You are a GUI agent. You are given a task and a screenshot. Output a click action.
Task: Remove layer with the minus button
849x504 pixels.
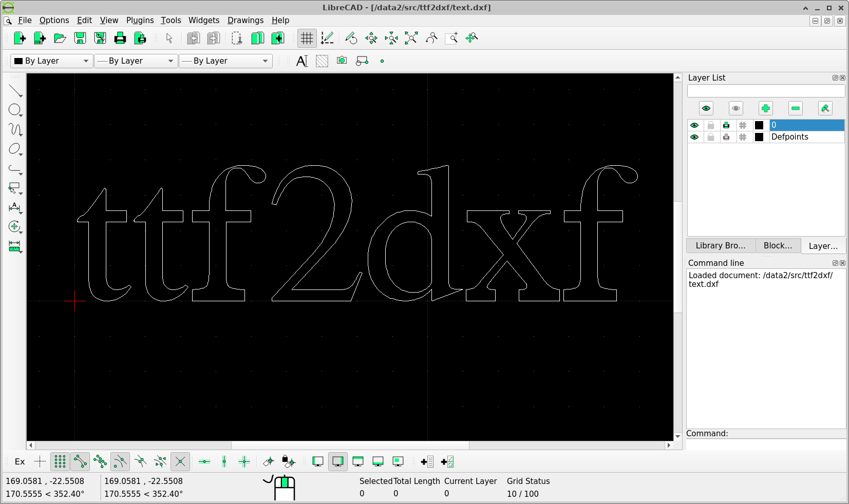tap(796, 108)
